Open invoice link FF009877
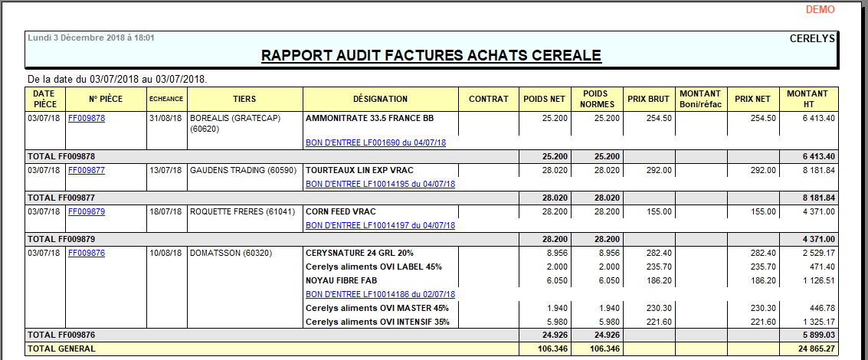Viewport: 868px width, 360px height. pos(87,170)
